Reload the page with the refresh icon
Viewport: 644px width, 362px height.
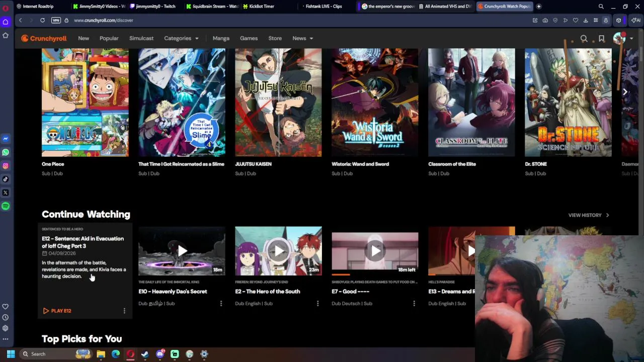(x=42, y=20)
